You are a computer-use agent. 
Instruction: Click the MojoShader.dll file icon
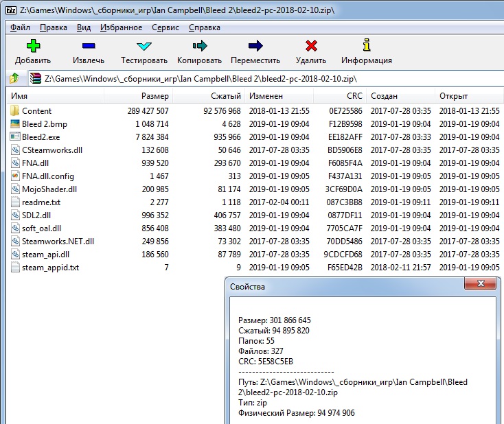(15, 189)
